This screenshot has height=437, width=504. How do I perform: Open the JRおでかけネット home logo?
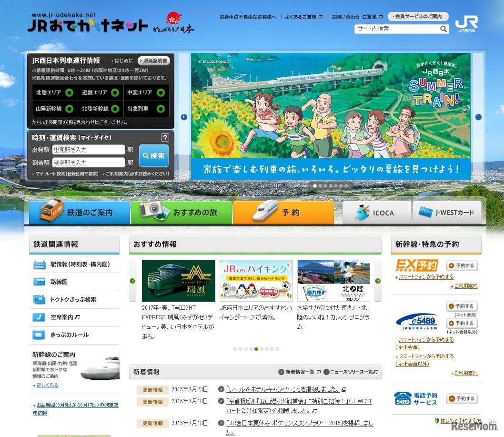point(88,23)
